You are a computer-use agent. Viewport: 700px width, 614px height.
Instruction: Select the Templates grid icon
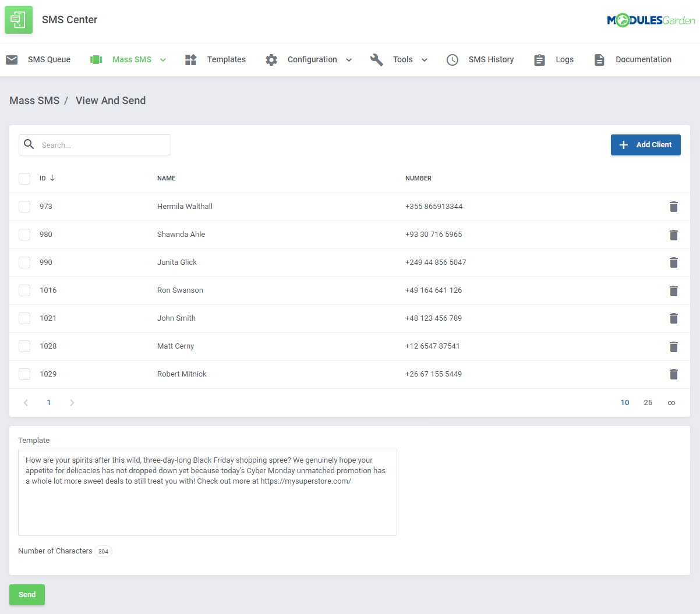coord(190,59)
